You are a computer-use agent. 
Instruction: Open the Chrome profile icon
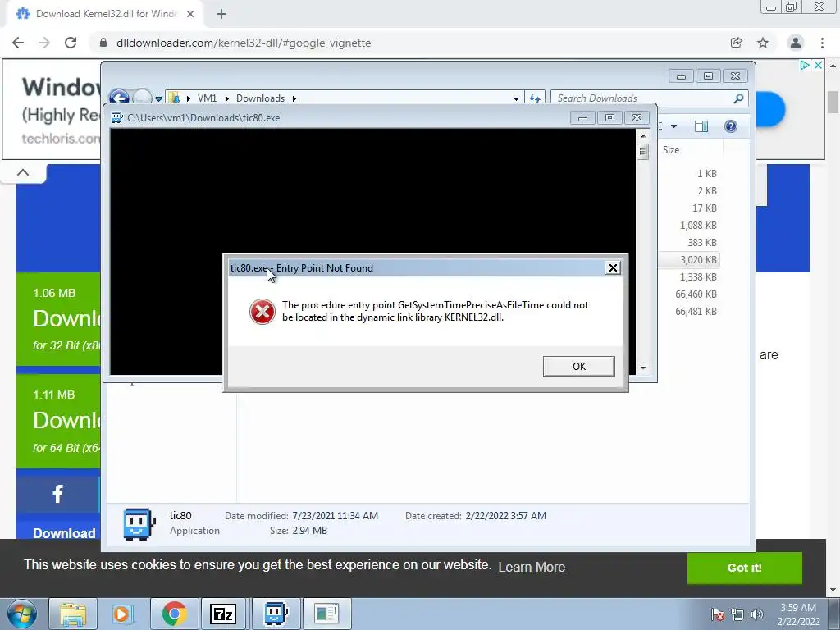pyautogui.click(x=796, y=43)
